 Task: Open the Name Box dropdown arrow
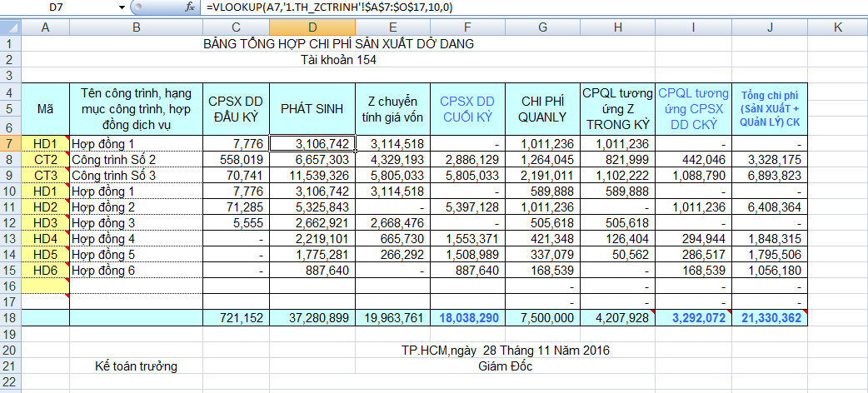click(122, 7)
